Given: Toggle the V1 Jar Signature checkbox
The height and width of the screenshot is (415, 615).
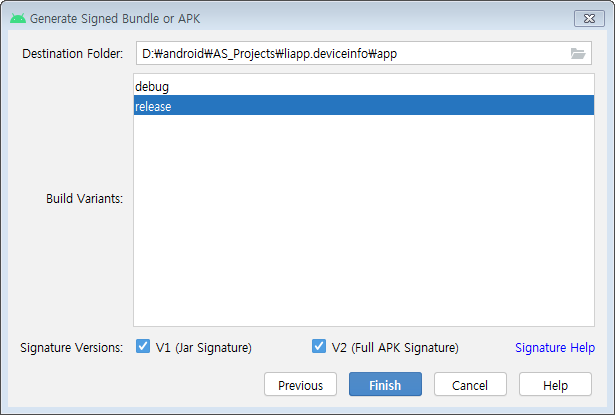Looking at the screenshot, I should [x=143, y=346].
